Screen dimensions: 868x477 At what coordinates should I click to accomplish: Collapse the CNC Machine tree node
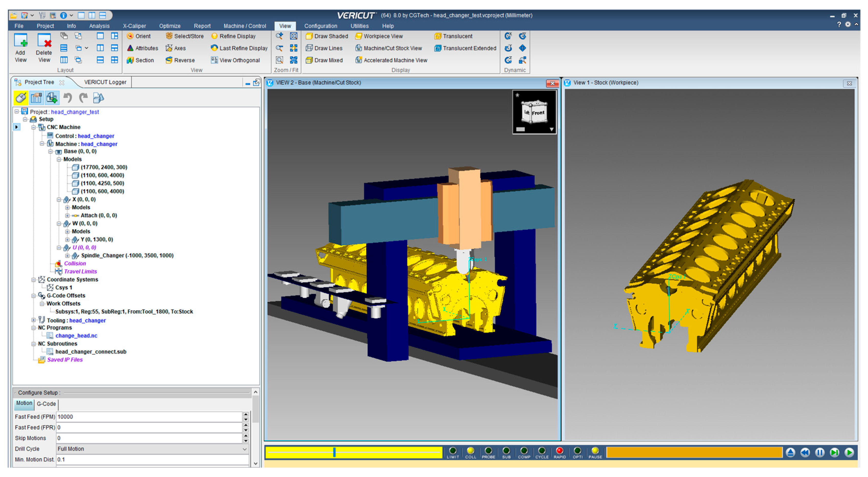point(33,127)
